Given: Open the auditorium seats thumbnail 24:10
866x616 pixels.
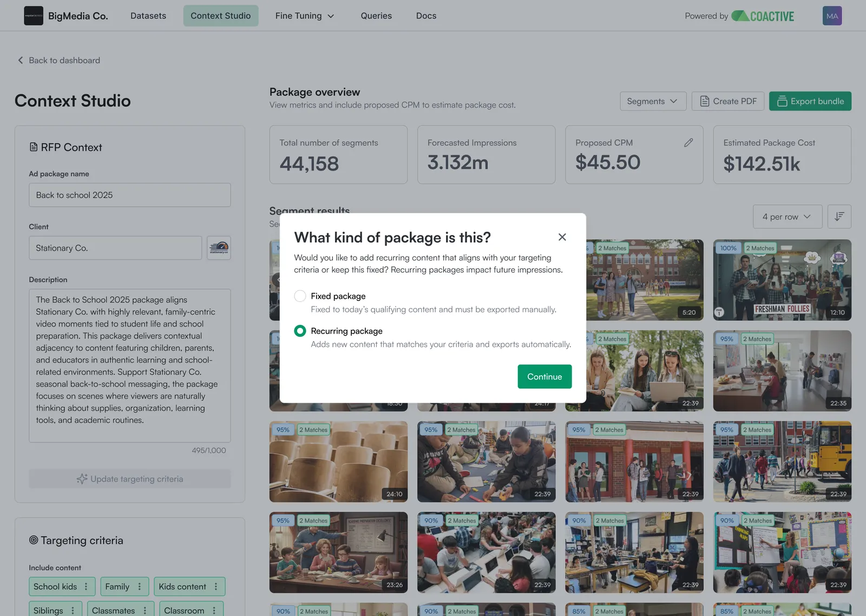Looking at the screenshot, I should tap(338, 462).
